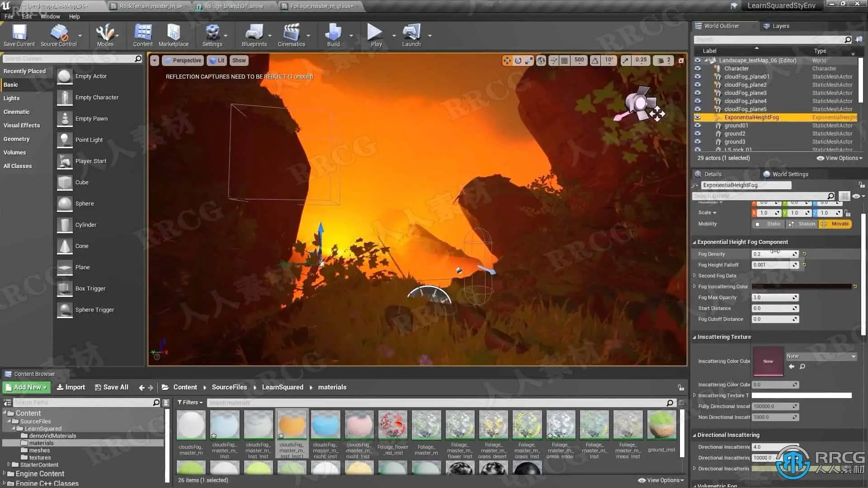Toggle visibility of ground01 actor

tap(698, 126)
